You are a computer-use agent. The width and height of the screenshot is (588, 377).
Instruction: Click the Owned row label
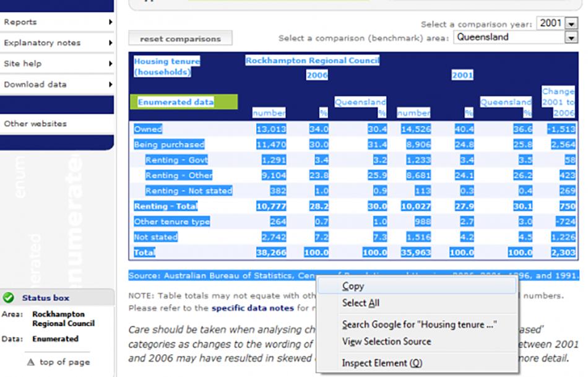click(148, 129)
